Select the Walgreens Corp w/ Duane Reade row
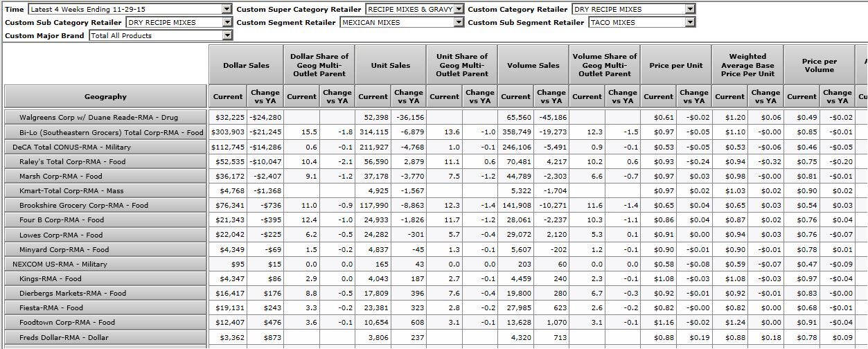Screen dimensions: 868x349 pos(105,118)
